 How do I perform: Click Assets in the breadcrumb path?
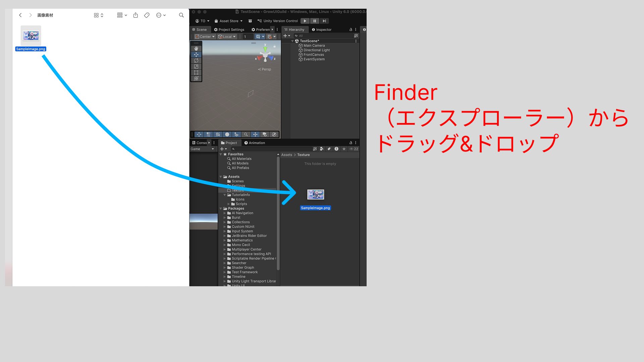(286, 155)
